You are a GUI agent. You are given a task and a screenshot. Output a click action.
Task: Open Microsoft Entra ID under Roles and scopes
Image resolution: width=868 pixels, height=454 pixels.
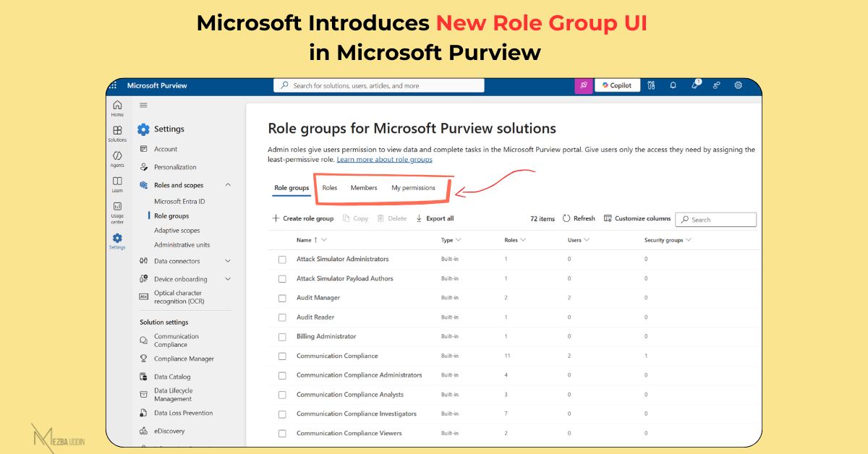[x=179, y=202]
